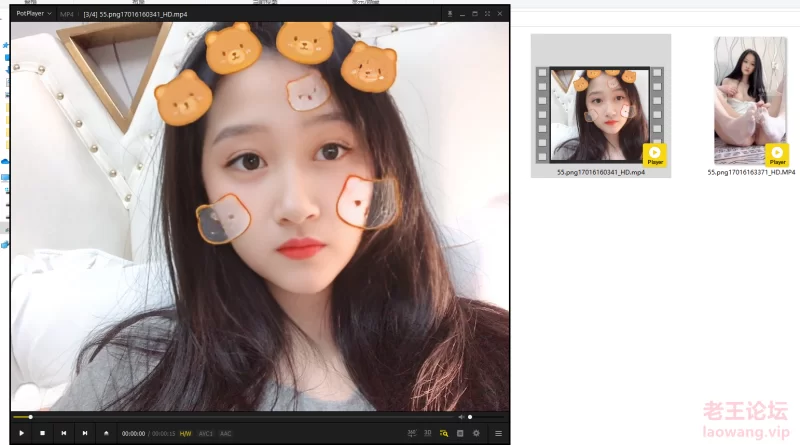Enable 360-degree video mode icon

(x=412, y=433)
